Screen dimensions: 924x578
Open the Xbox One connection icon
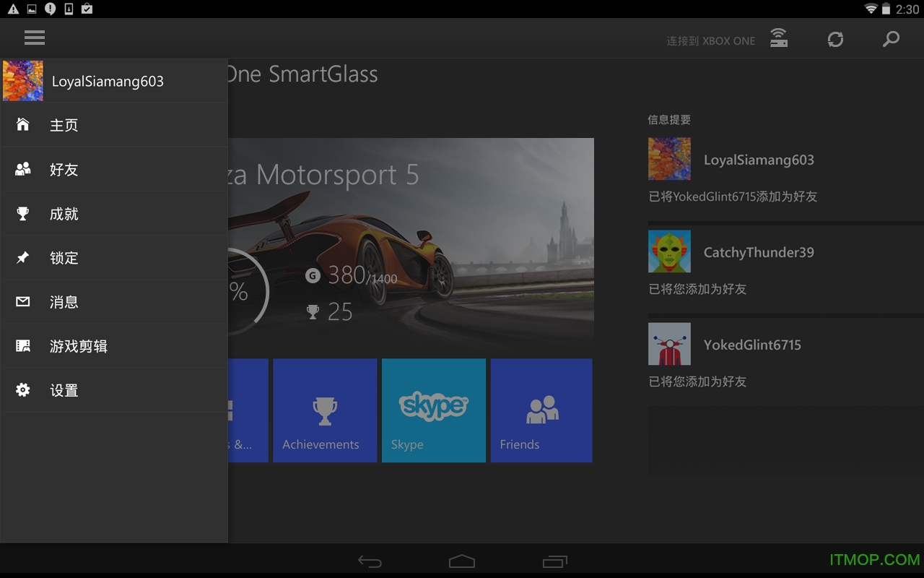point(779,38)
